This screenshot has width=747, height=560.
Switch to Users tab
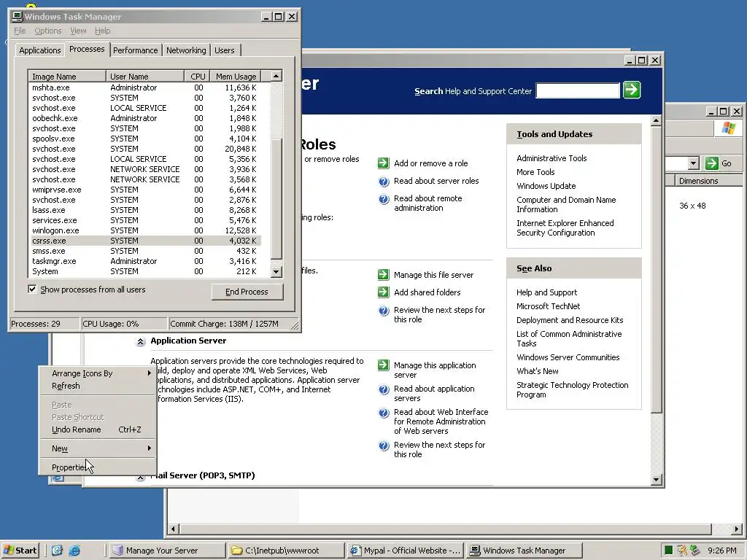[225, 50]
